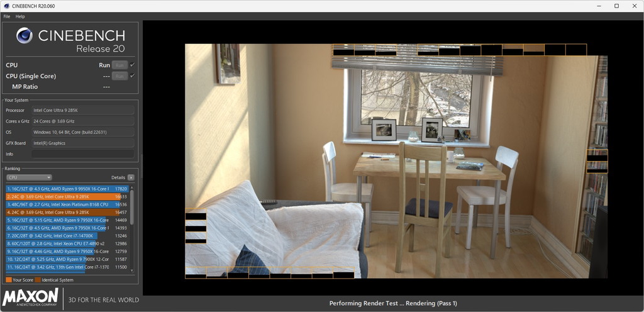Click the Your Score orange legend swatch

tap(9, 280)
